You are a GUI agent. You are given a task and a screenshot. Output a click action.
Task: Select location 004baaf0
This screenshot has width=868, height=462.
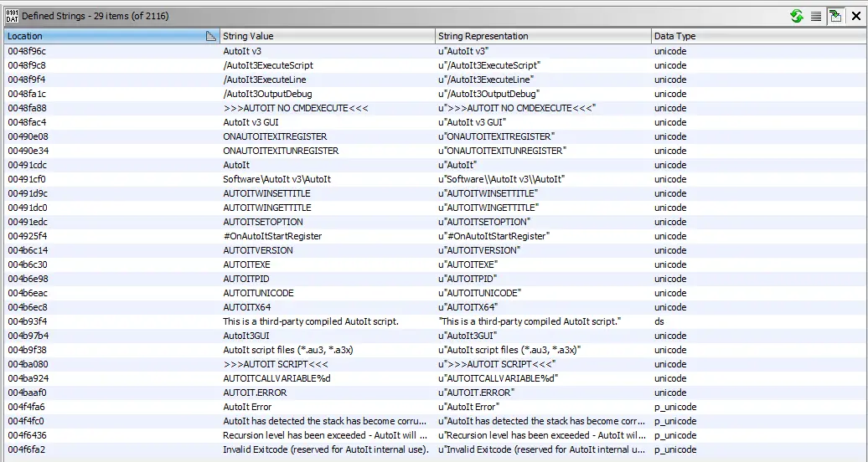click(x=27, y=393)
